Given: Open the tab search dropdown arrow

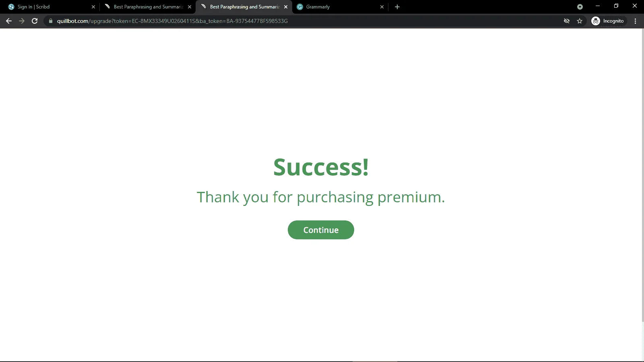Looking at the screenshot, I should point(580,7).
